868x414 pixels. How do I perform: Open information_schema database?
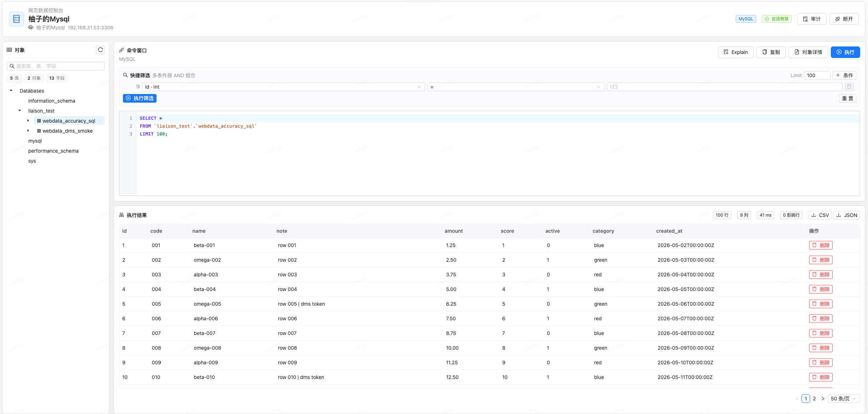(52, 101)
